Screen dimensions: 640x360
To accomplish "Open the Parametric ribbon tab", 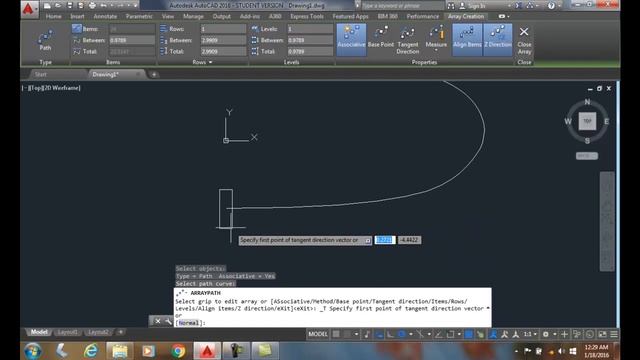I will [139, 16].
